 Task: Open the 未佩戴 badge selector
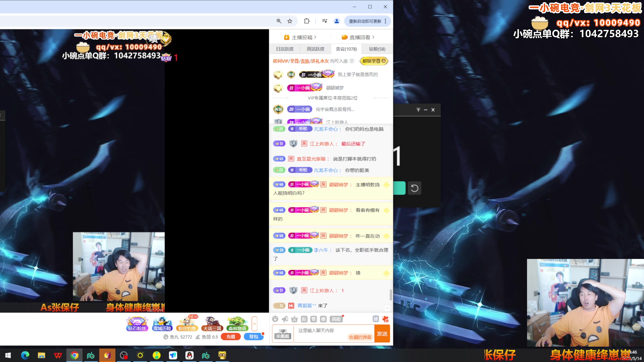[x=283, y=334]
